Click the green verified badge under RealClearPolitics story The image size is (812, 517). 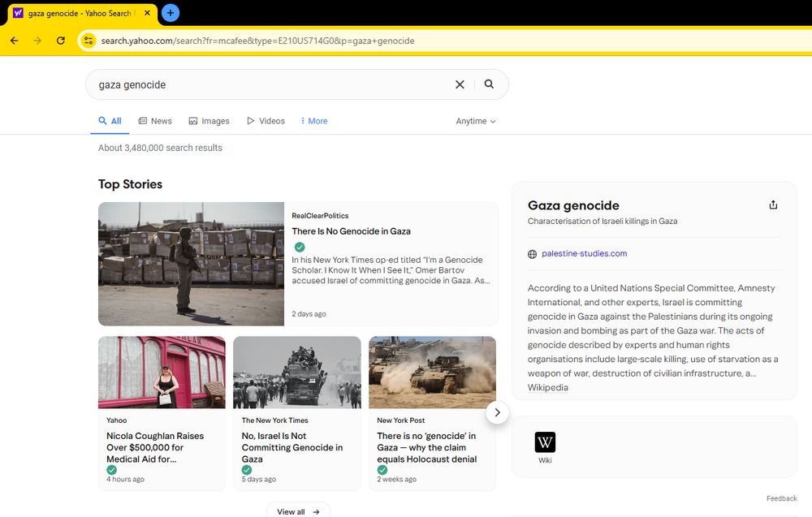(x=300, y=247)
